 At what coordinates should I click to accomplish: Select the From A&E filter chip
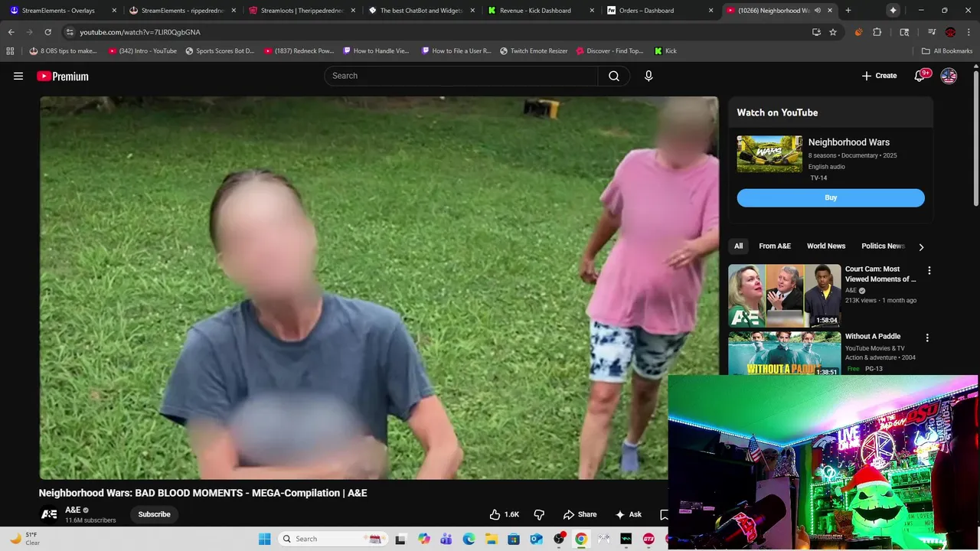775,246
